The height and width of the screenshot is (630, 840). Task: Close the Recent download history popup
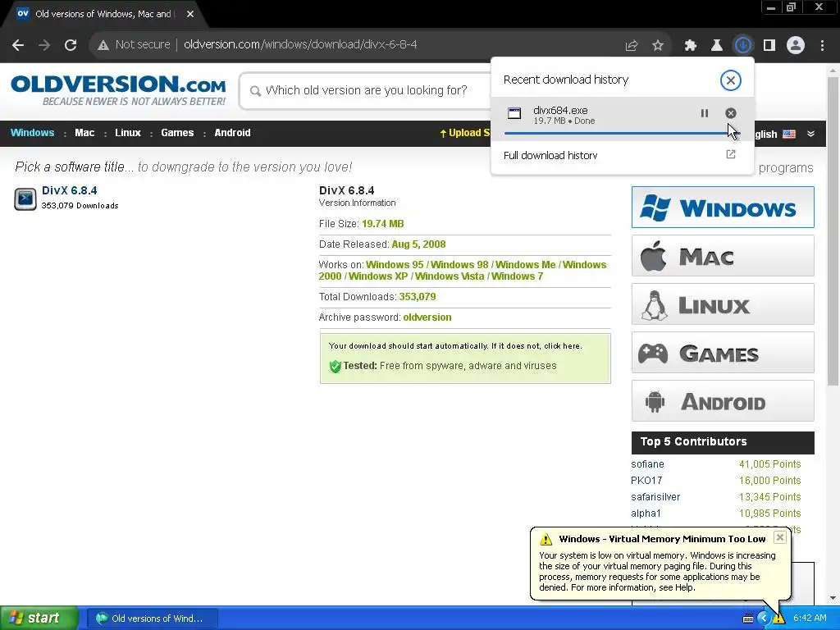point(731,80)
